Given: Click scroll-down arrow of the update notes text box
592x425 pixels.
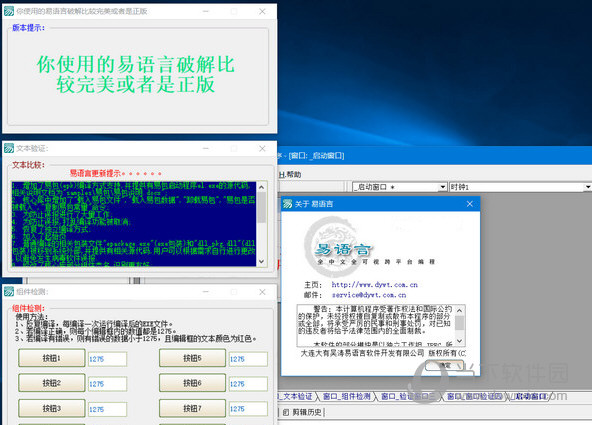Looking at the screenshot, I should point(262,261).
